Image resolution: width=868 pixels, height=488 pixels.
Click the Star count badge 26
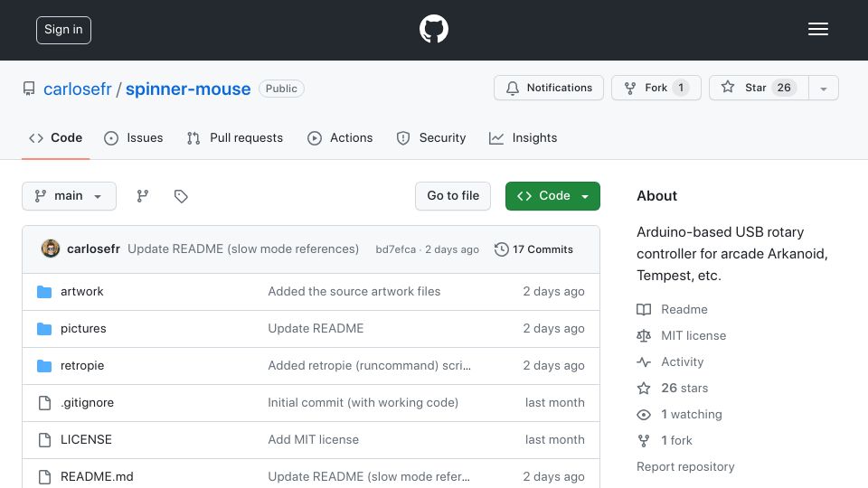click(x=784, y=88)
